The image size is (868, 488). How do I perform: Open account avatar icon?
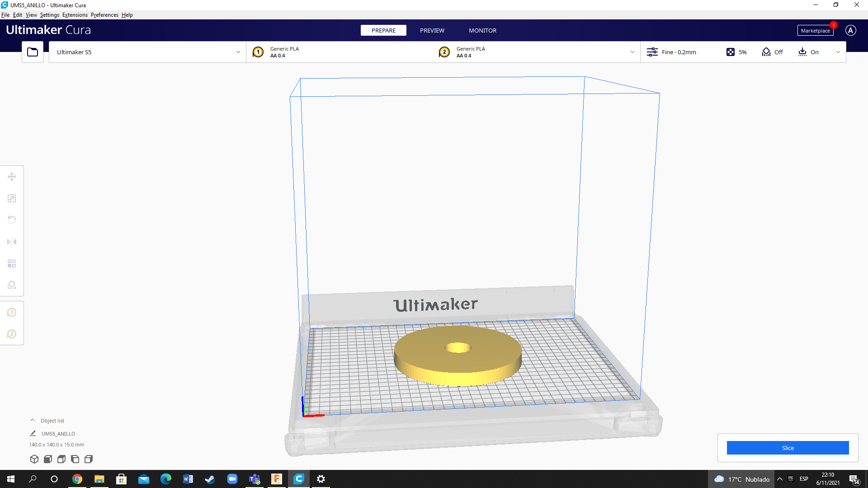click(851, 30)
